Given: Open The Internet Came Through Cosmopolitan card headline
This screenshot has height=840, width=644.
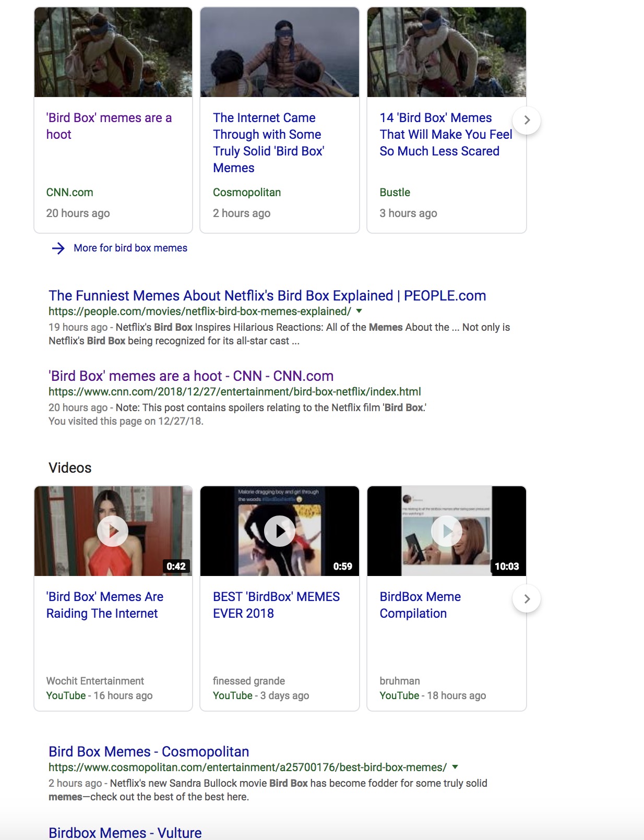Looking at the screenshot, I should pos(269,143).
